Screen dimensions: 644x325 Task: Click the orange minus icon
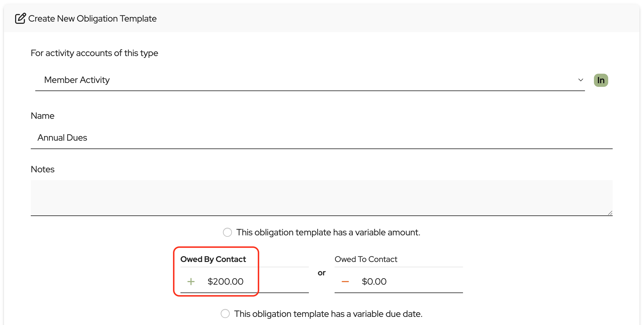pos(345,282)
